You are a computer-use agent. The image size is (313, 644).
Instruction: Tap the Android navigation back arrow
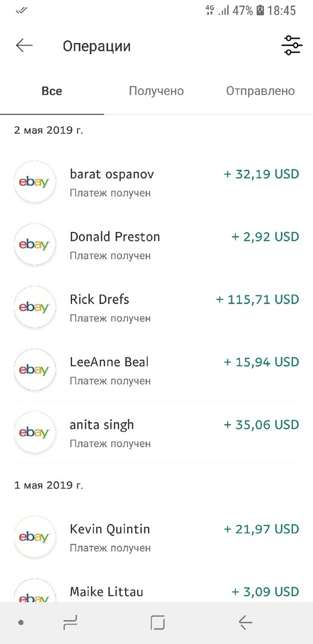coord(245,623)
